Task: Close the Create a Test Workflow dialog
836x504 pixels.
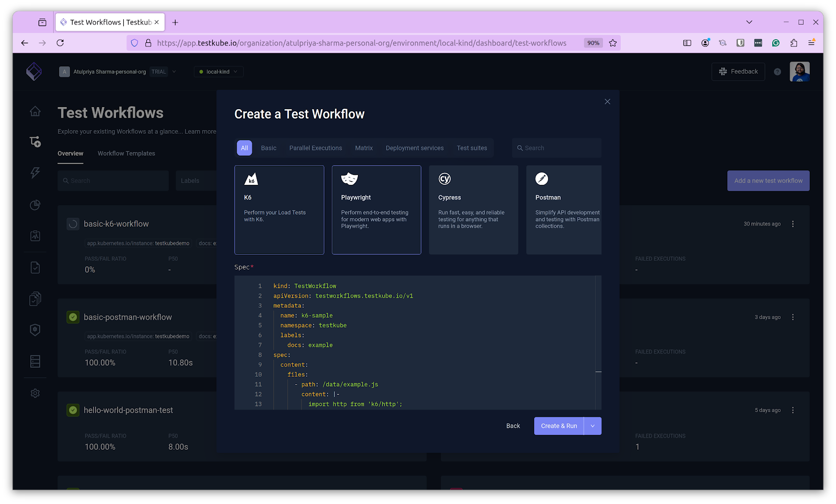Action: pyautogui.click(x=607, y=101)
